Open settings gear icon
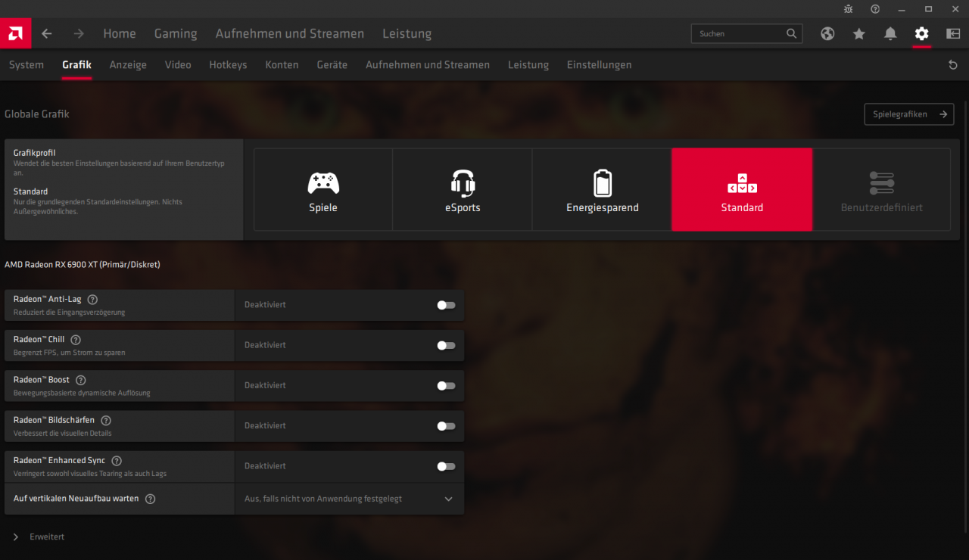 pyautogui.click(x=921, y=33)
